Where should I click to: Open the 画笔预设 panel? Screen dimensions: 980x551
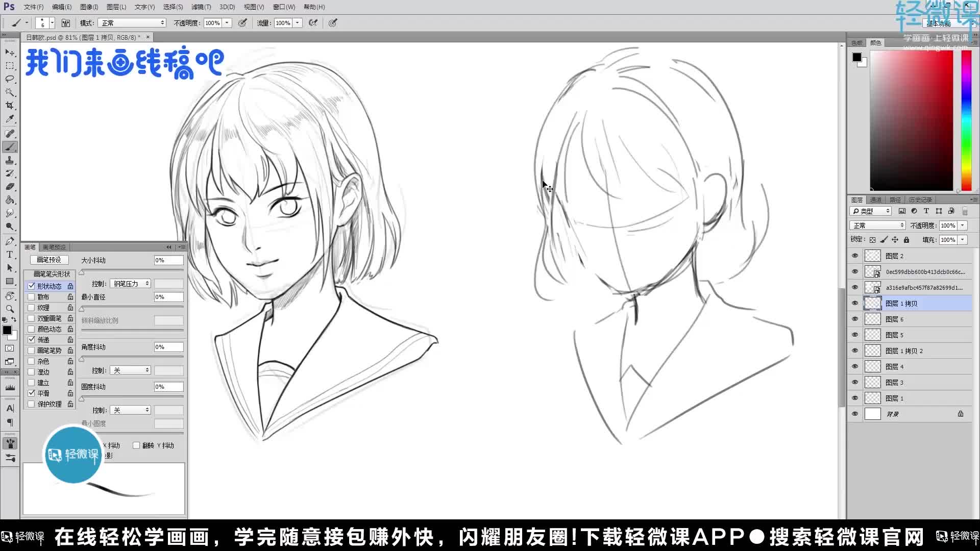(54, 247)
